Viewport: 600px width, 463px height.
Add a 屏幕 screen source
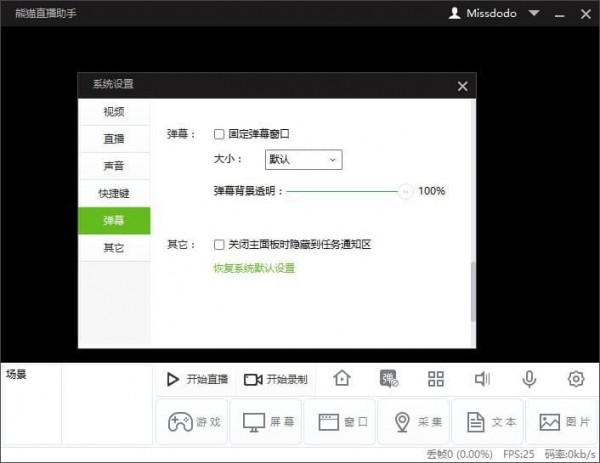[265, 422]
